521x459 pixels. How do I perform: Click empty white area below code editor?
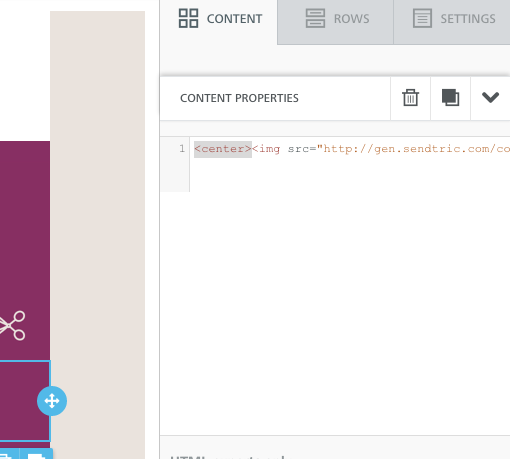[335, 313]
